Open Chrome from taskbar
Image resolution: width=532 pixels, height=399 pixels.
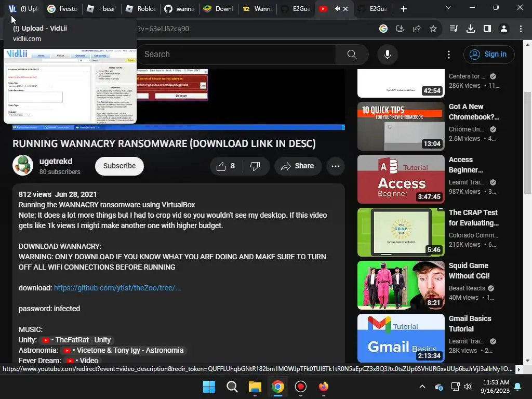277,387
